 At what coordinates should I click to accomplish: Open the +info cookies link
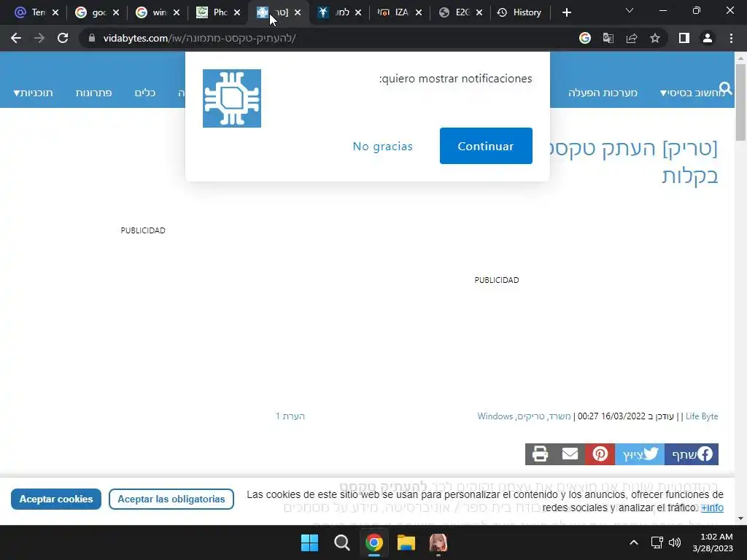point(712,507)
